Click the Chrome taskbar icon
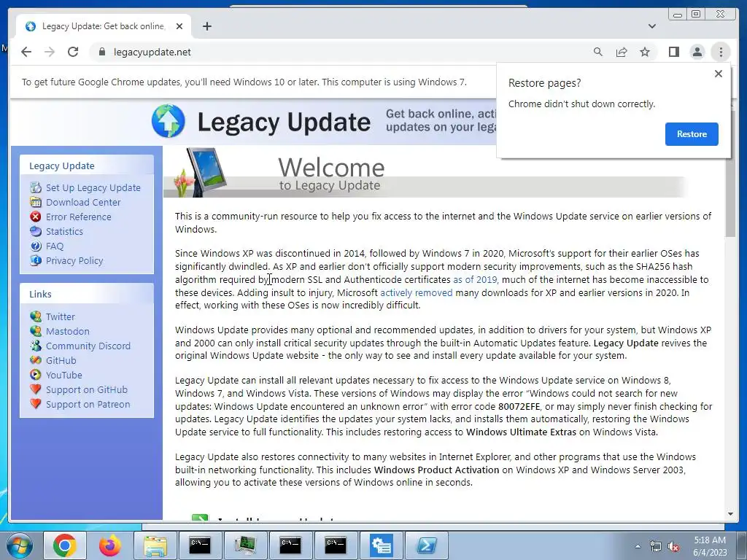The height and width of the screenshot is (560, 747). (65, 545)
